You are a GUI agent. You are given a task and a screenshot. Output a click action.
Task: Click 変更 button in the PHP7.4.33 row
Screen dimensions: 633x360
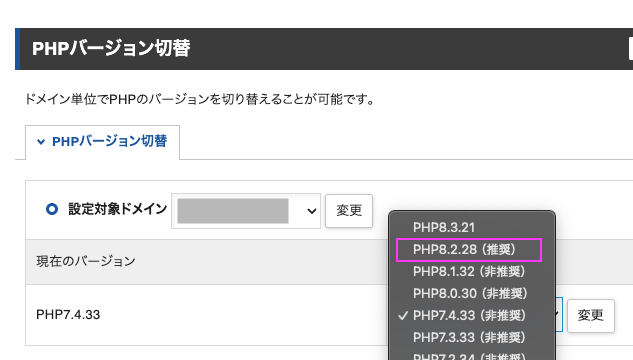coord(591,316)
